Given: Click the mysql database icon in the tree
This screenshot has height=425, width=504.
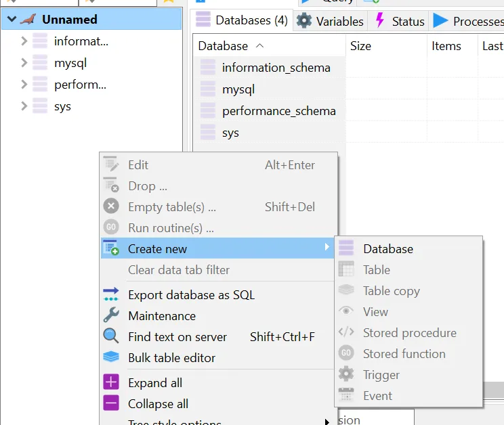Looking at the screenshot, I should [40, 63].
